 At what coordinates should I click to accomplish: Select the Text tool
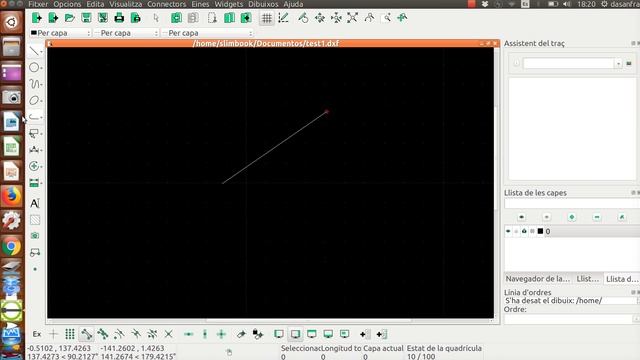35,203
